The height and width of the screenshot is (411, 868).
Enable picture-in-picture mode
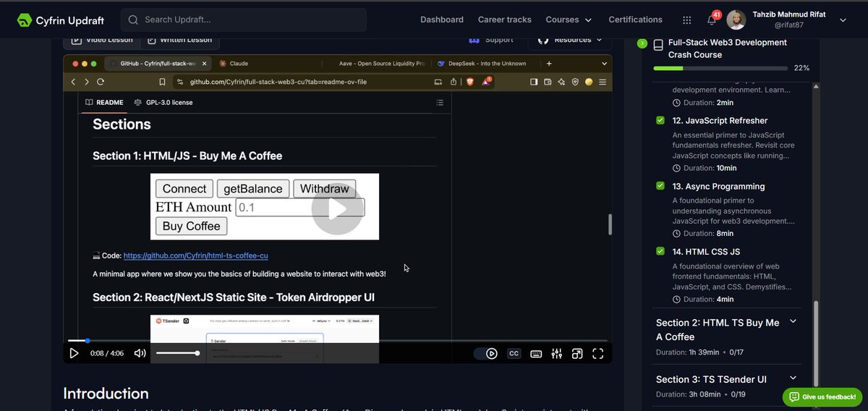point(577,353)
